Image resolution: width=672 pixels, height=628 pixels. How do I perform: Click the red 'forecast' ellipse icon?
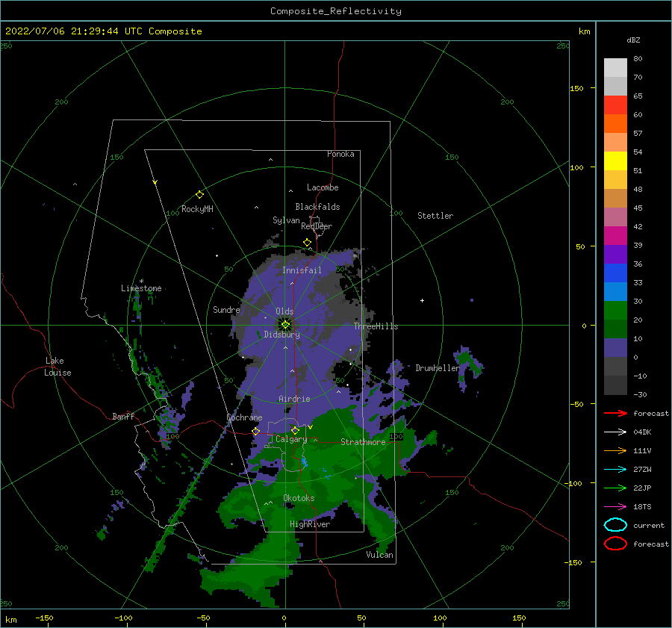pyautogui.click(x=615, y=544)
